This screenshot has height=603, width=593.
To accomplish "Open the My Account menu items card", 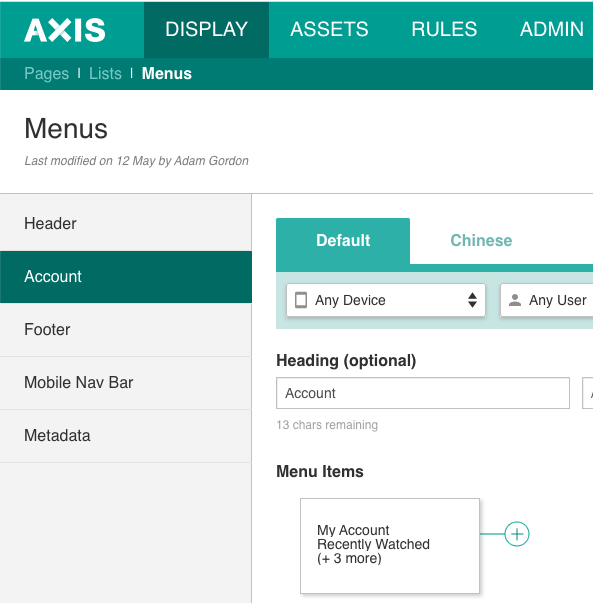I will tap(390, 546).
